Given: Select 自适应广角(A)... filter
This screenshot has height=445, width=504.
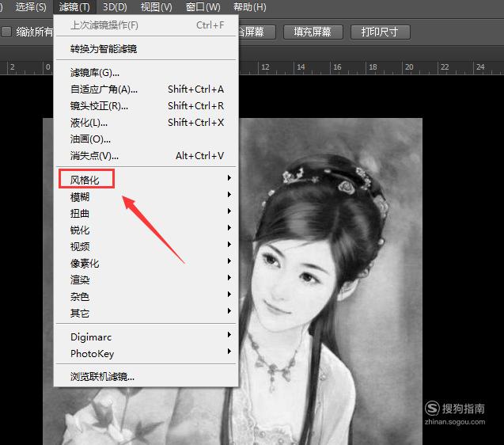Looking at the screenshot, I should 146,89.
